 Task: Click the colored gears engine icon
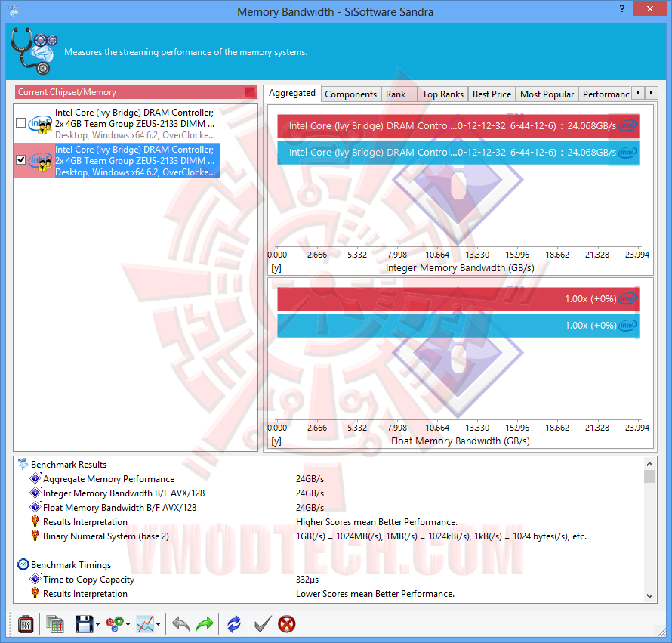pos(115,624)
